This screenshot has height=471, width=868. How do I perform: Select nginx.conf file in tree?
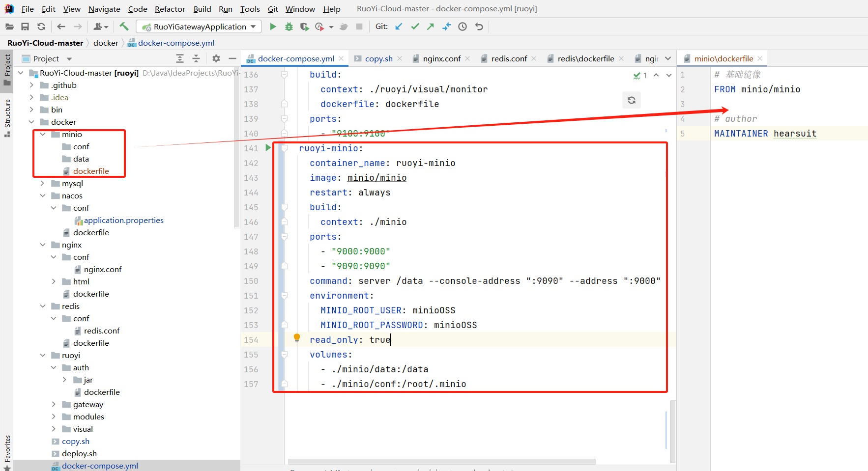coord(102,269)
